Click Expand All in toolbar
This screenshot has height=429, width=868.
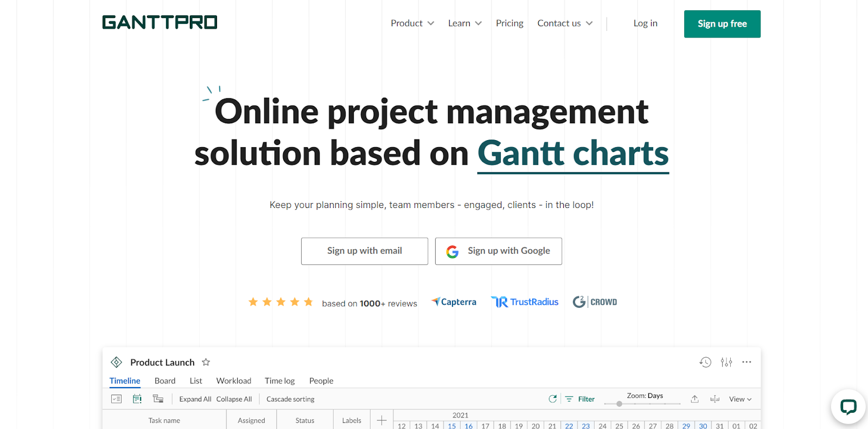[195, 399]
